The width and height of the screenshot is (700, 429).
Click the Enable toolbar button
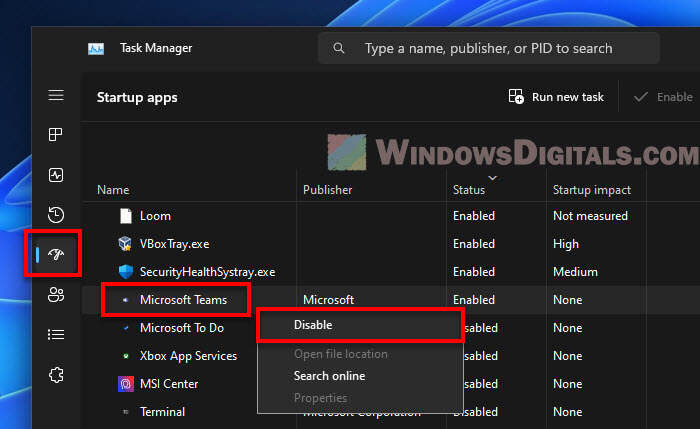[664, 97]
